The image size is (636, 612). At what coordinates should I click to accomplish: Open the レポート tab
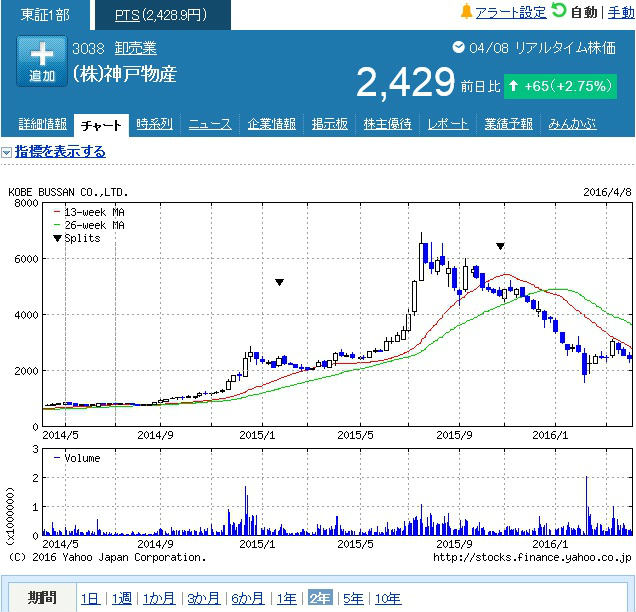pyautogui.click(x=448, y=124)
